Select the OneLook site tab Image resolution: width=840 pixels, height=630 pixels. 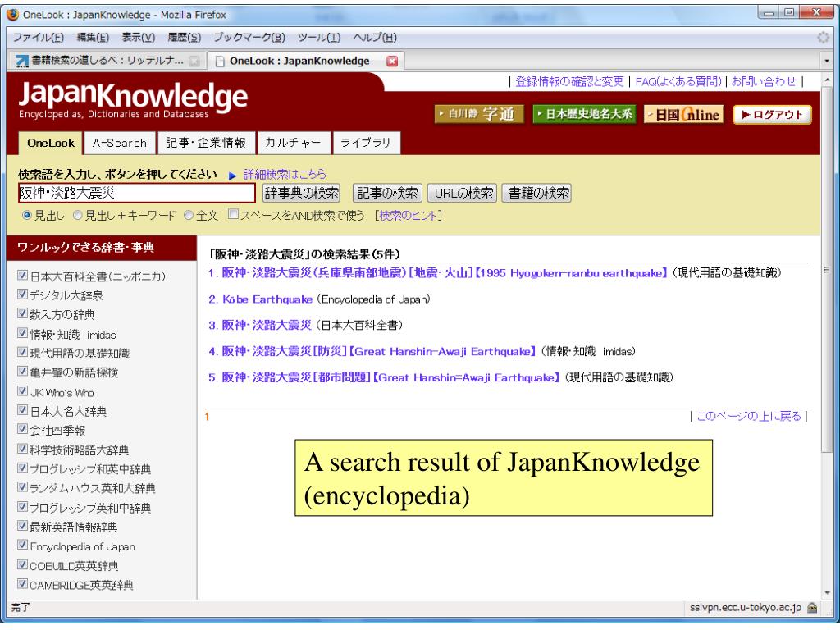50,143
